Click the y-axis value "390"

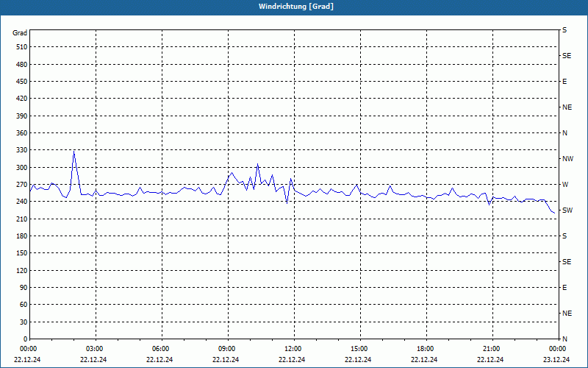[x=22, y=116]
